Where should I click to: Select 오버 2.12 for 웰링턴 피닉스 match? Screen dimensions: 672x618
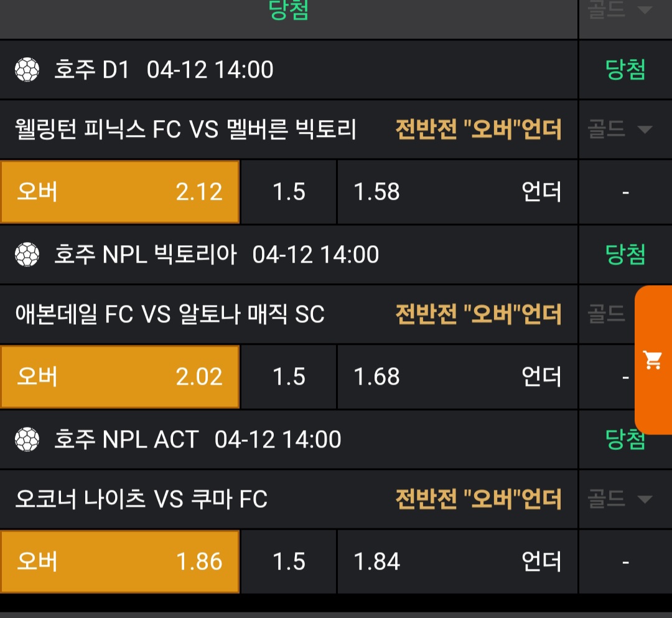click(x=120, y=192)
